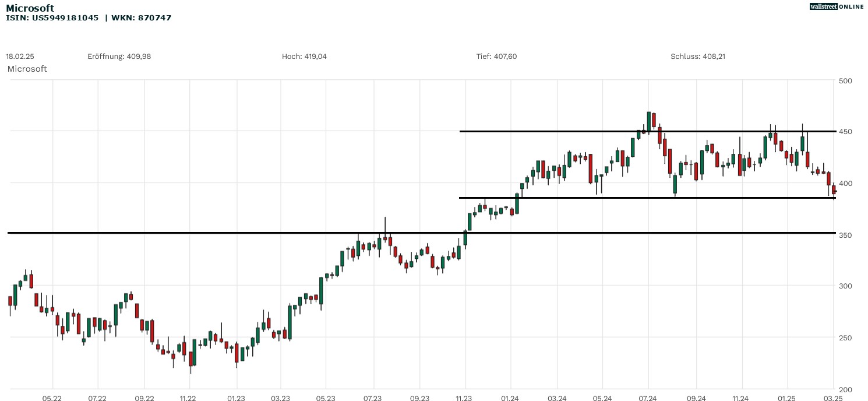The height and width of the screenshot is (401, 868).
Task: Click the 03.25 date axis label
Action: [832, 398]
